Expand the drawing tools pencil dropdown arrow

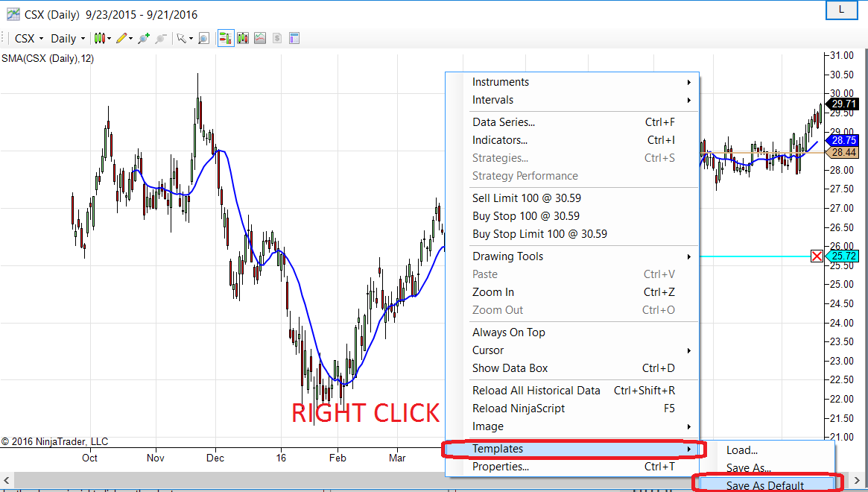pos(130,39)
